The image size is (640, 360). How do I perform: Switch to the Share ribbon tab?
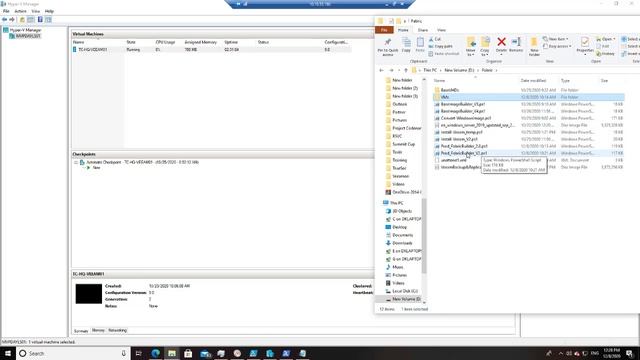(x=423, y=30)
